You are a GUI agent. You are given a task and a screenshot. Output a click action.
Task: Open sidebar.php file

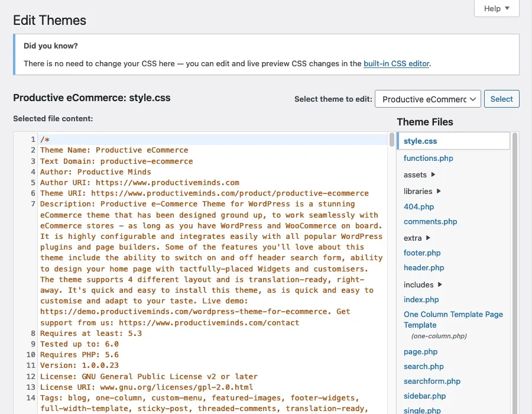(x=424, y=396)
